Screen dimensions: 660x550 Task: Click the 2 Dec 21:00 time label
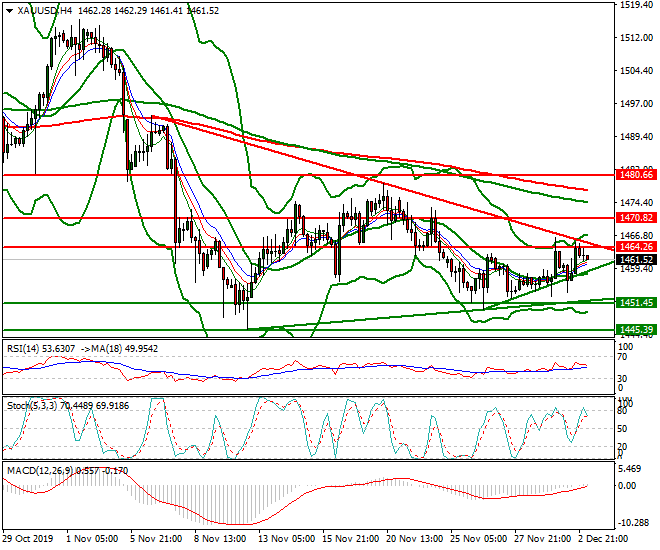tap(603, 539)
